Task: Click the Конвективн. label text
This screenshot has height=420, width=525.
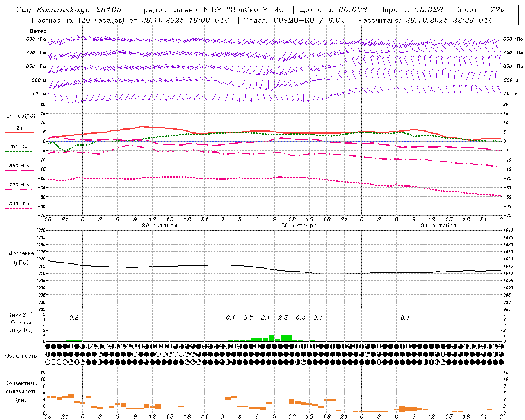Action: [x=21, y=383]
